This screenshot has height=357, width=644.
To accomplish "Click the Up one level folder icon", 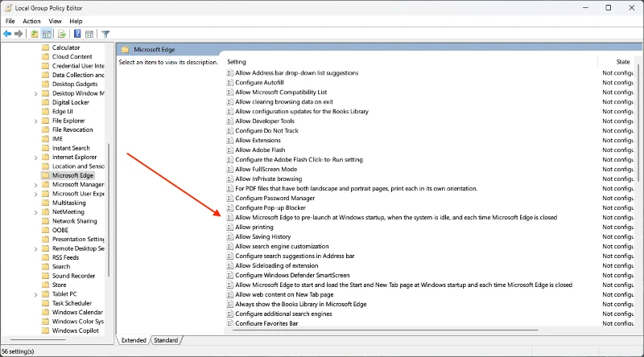I will 35,34.
